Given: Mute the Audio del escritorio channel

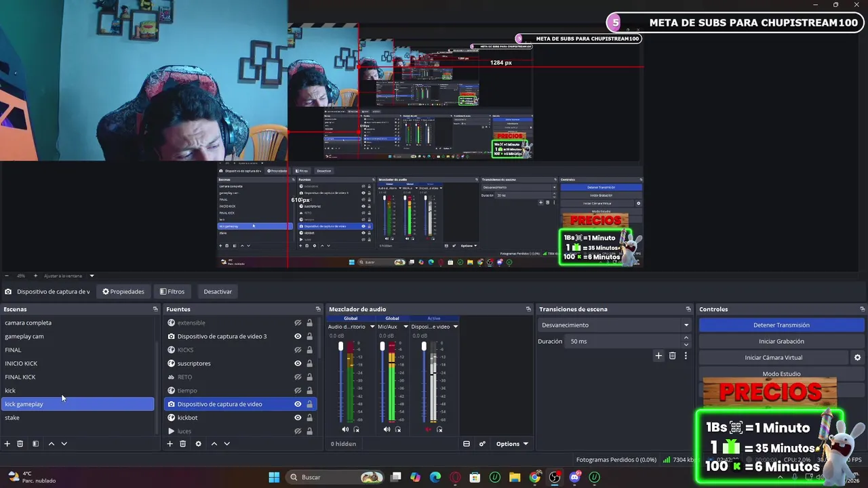Looking at the screenshot, I should [345, 429].
